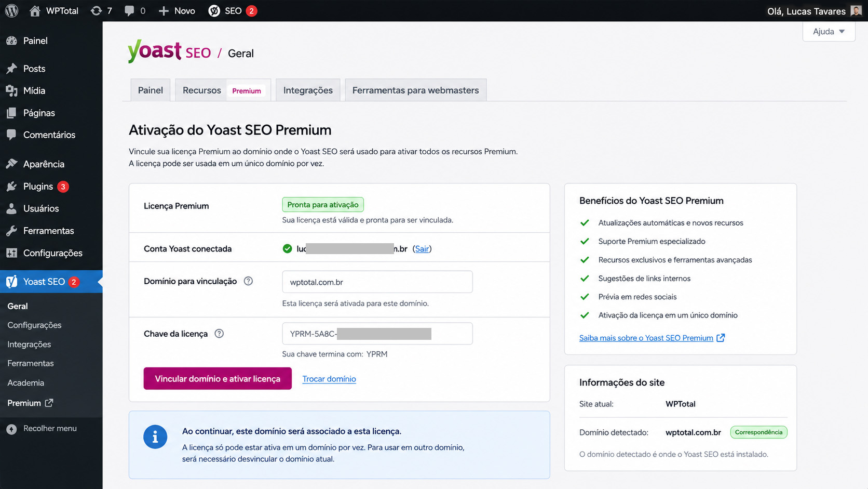The height and width of the screenshot is (489, 868).
Task: Click 'Suporte Premium especializado' benefit
Action: [x=652, y=241]
